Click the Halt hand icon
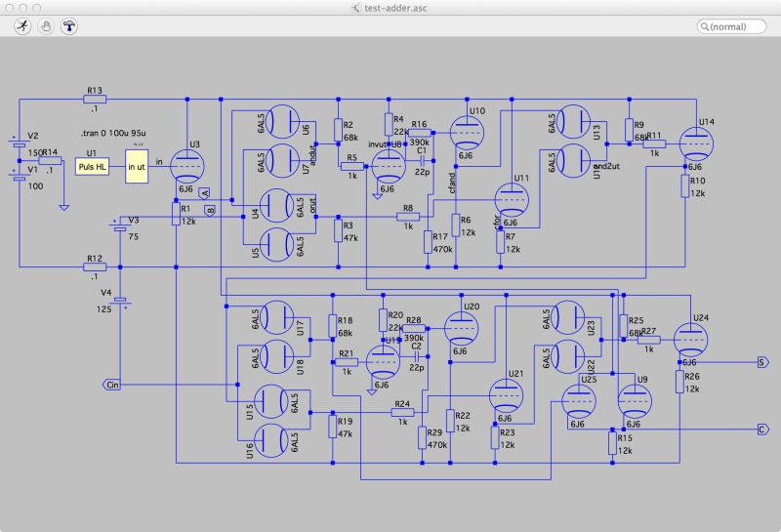The width and height of the screenshot is (781, 532). pyautogui.click(x=46, y=26)
